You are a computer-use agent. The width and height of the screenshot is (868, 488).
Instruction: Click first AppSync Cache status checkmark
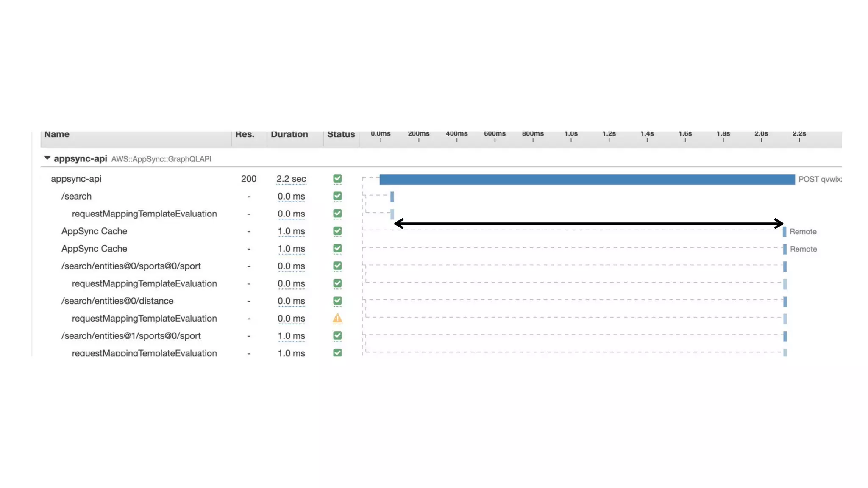pyautogui.click(x=337, y=231)
